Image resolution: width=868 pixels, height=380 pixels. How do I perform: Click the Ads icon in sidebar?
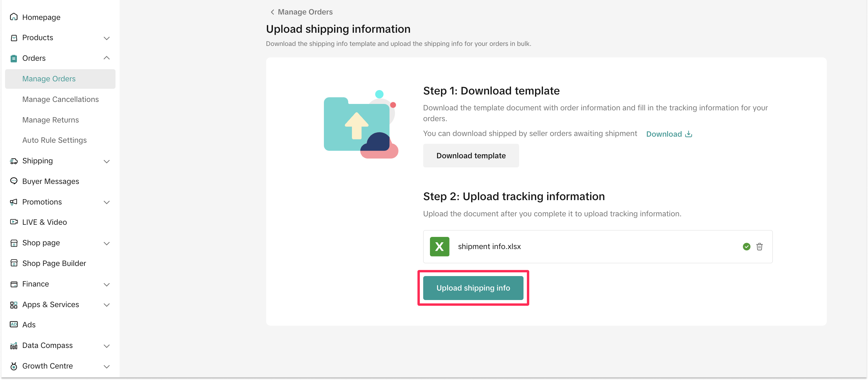tap(14, 325)
